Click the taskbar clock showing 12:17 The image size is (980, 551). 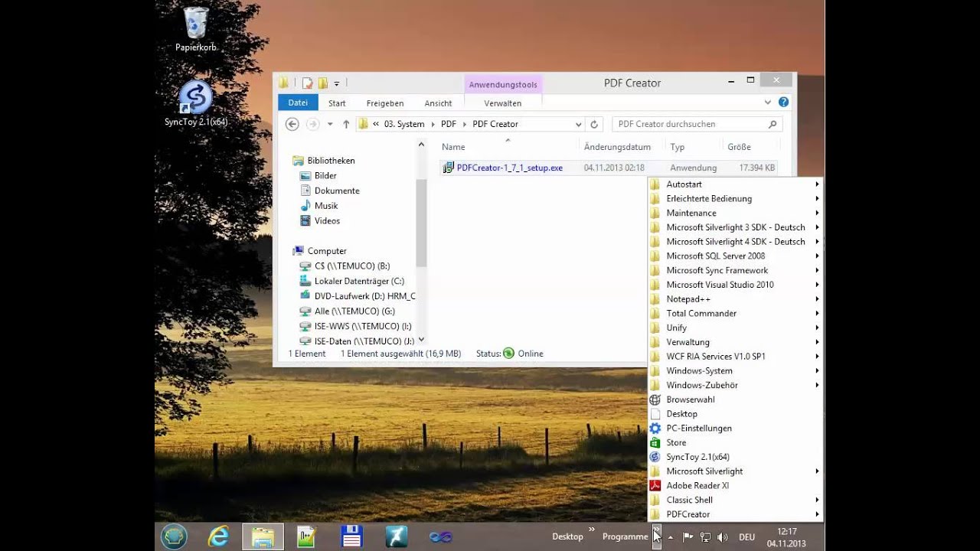click(x=786, y=537)
